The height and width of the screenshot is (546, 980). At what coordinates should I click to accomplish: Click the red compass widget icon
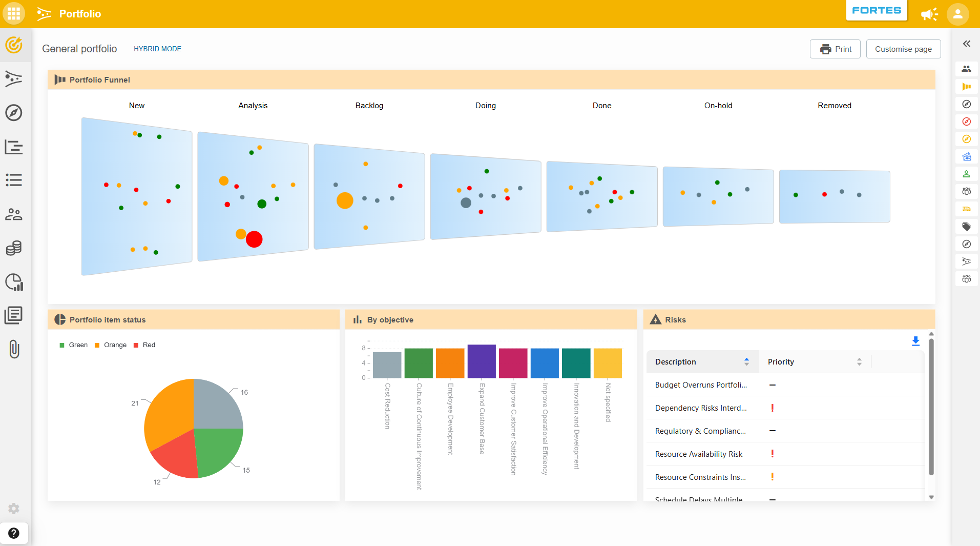click(x=966, y=122)
